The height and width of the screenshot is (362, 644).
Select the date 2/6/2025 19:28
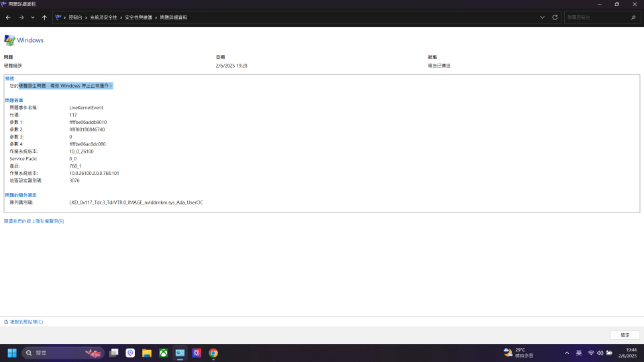coord(231,66)
